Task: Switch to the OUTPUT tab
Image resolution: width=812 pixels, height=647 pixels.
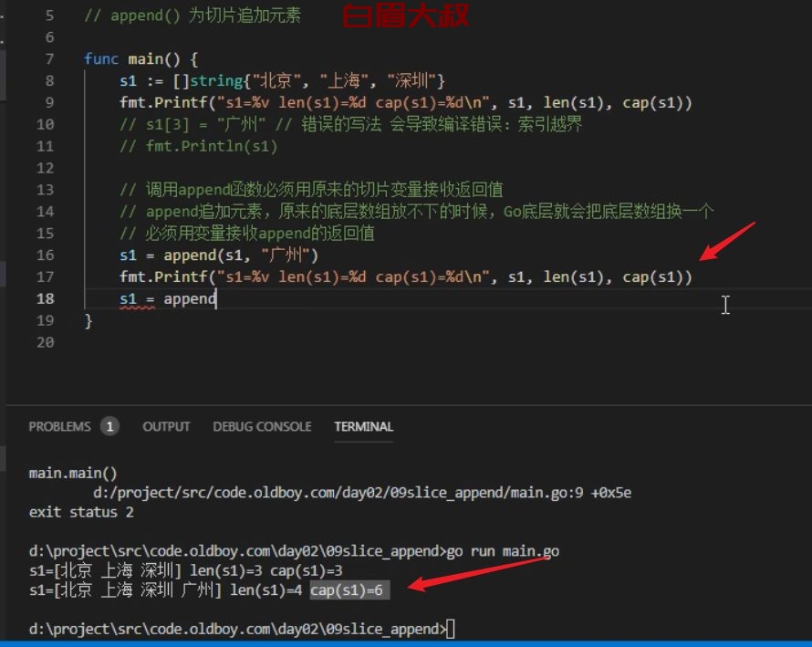Action: 166,426
